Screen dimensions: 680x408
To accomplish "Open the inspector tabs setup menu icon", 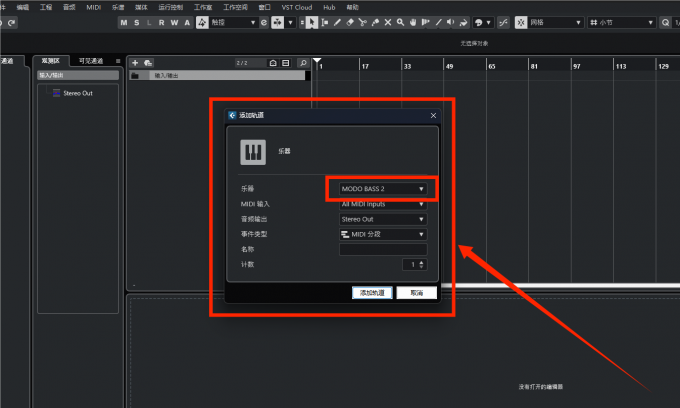I will pyautogui.click(x=118, y=61).
